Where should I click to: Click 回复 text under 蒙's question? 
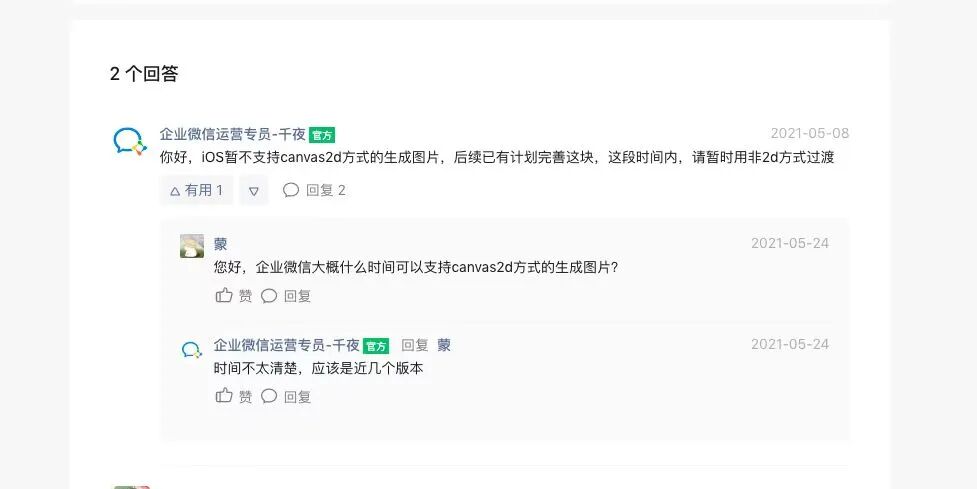tap(297, 296)
